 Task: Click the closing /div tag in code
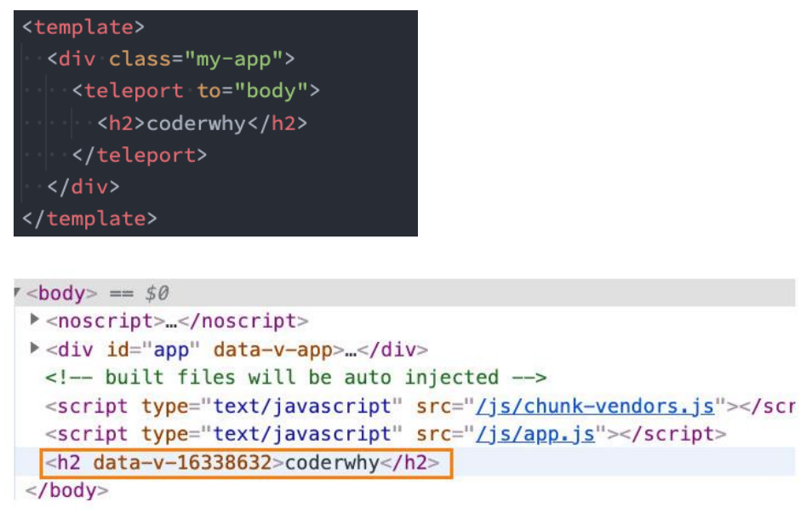83,187
